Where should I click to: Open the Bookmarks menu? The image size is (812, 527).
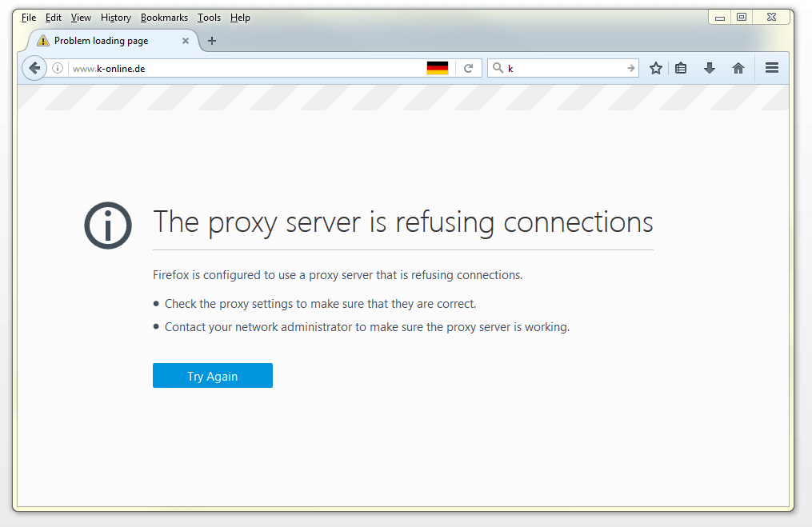pos(164,18)
